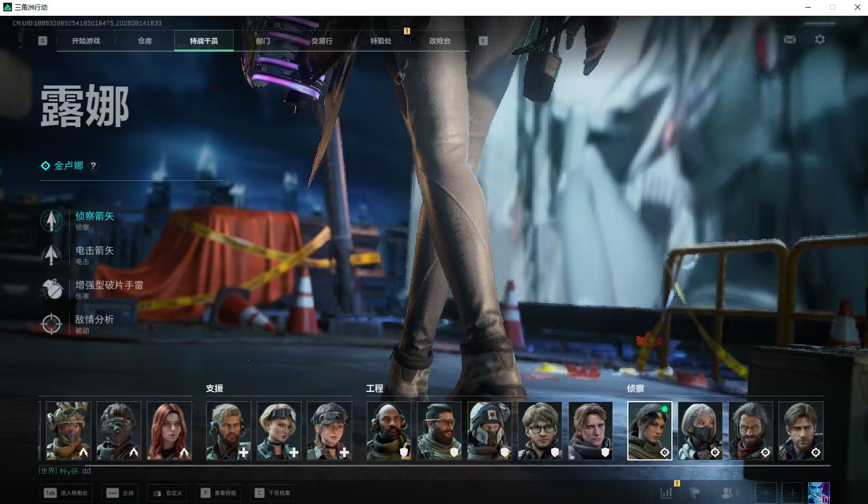
Task: Select the red-haired woman operator portrait
Action: pos(169,431)
